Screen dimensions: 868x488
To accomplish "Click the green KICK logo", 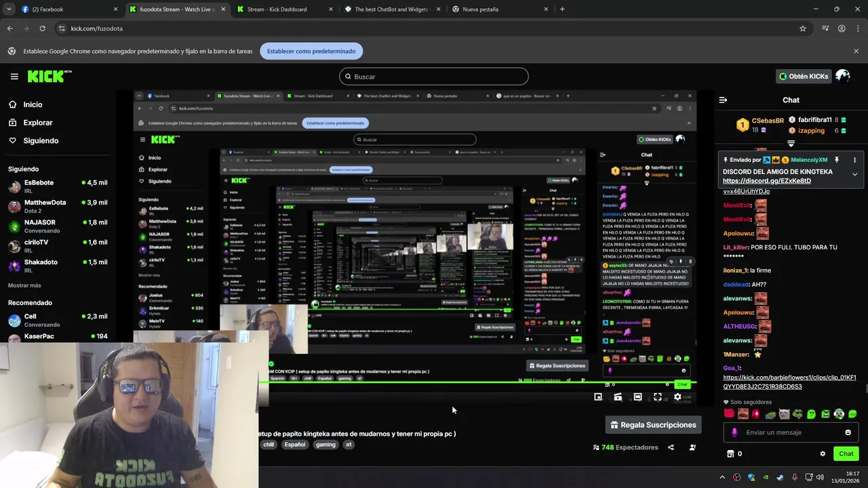I will click(50, 76).
